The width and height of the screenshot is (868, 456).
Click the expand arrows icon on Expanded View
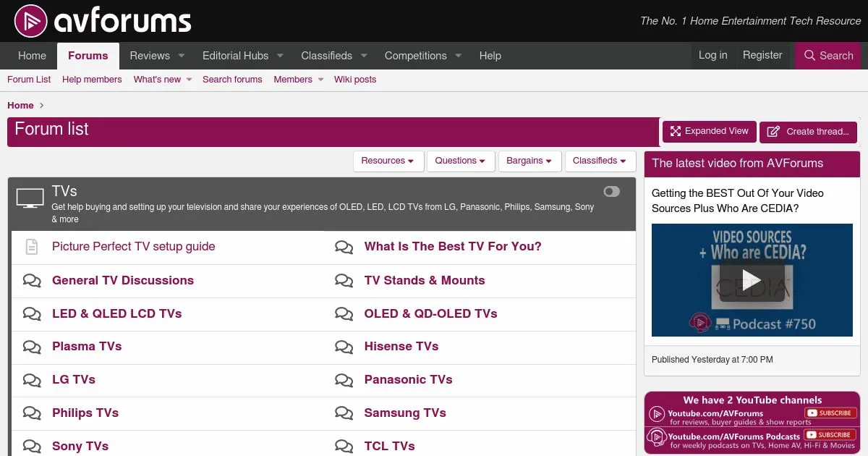[676, 131]
